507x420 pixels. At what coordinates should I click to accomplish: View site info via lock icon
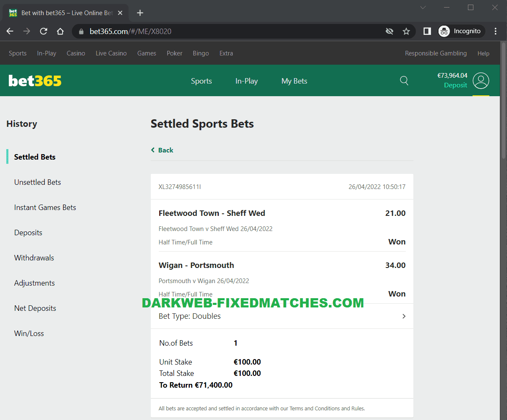point(81,31)
